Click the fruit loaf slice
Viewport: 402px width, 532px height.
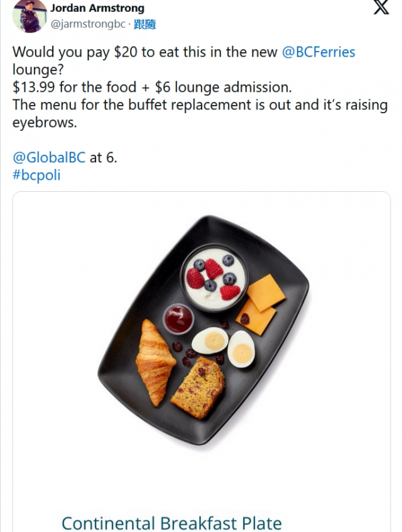click(x=197, y=388)
